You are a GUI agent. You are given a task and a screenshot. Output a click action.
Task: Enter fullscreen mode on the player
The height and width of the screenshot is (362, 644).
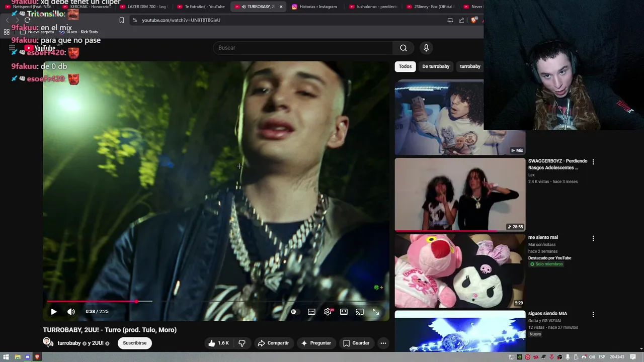tap(376, 312)
